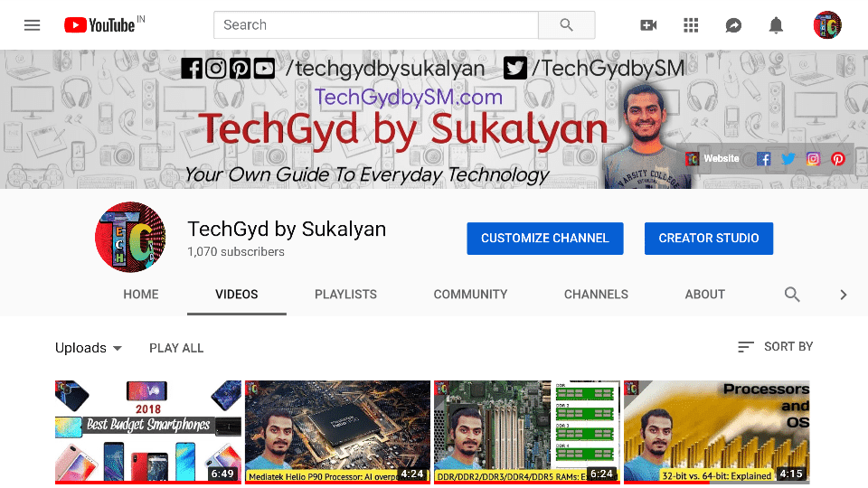Open the CHANNELS tab
The height and width of the screenshot is (488, 868).
pyautogui.click(x=596, y=295)
